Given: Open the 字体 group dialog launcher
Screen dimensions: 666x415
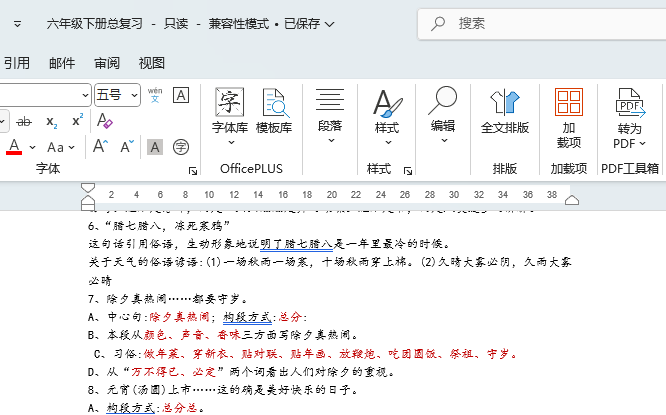Looking at the screenshot, I should coord(193,171).
